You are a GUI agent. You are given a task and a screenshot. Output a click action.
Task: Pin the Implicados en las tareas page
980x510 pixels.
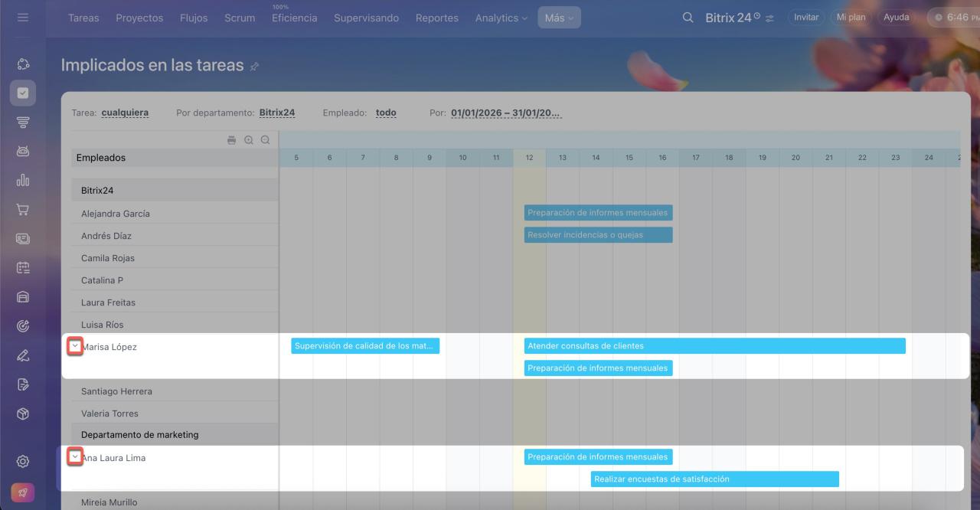tap(255, 67)
